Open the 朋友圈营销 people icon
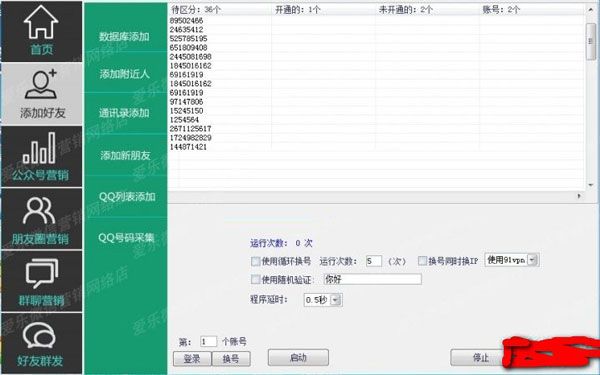Screen dimensions: 600x375 39,210
